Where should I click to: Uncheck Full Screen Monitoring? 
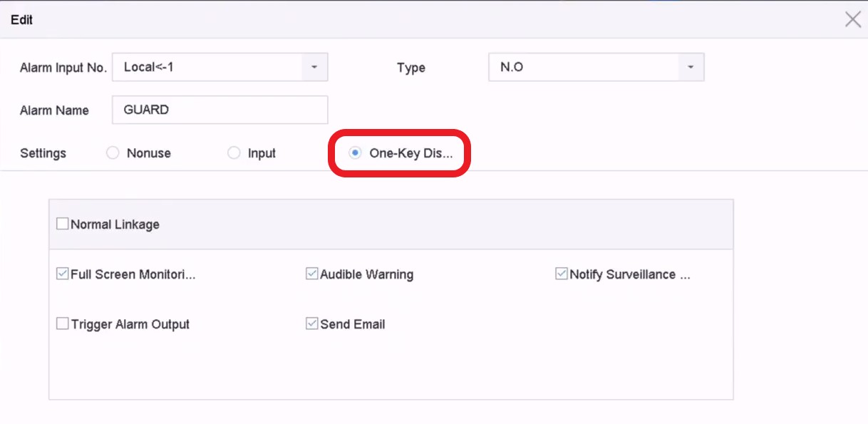pos(63,274)
